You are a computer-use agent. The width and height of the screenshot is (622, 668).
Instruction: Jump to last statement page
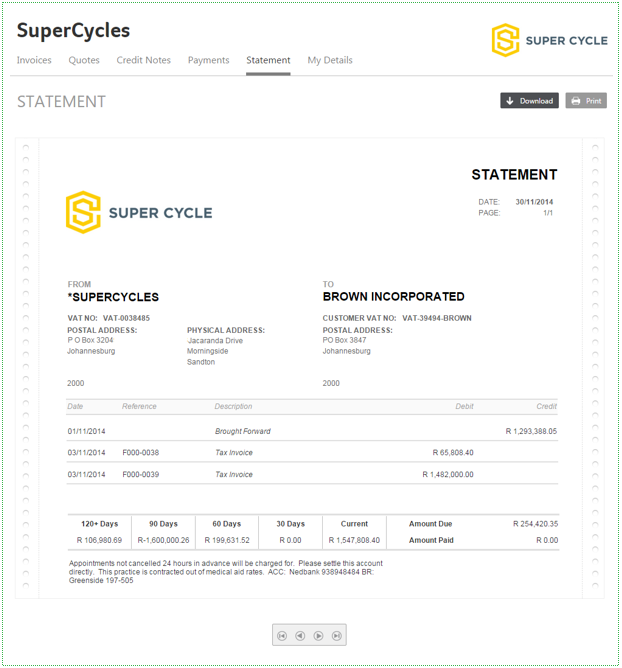pos(337,636)
